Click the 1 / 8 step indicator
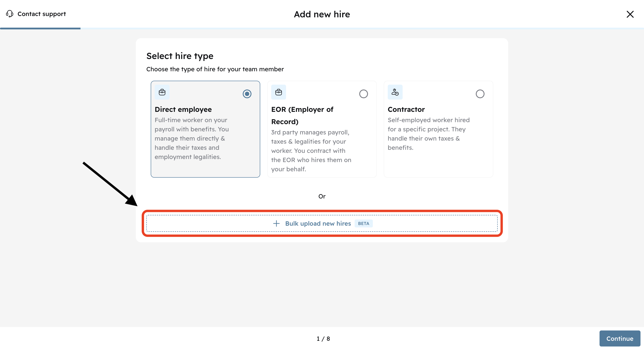The width and height of the screenshot is (644, 350). tap(323, 338)
